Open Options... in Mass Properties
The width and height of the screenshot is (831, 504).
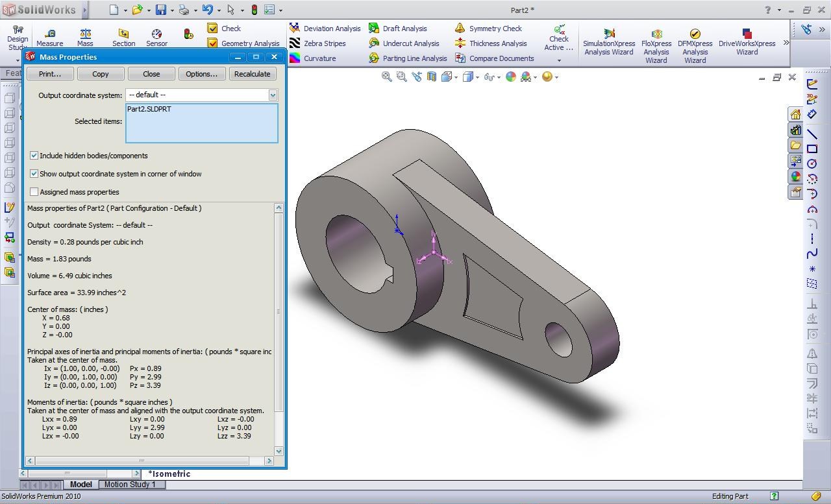[x=202, y=74]
